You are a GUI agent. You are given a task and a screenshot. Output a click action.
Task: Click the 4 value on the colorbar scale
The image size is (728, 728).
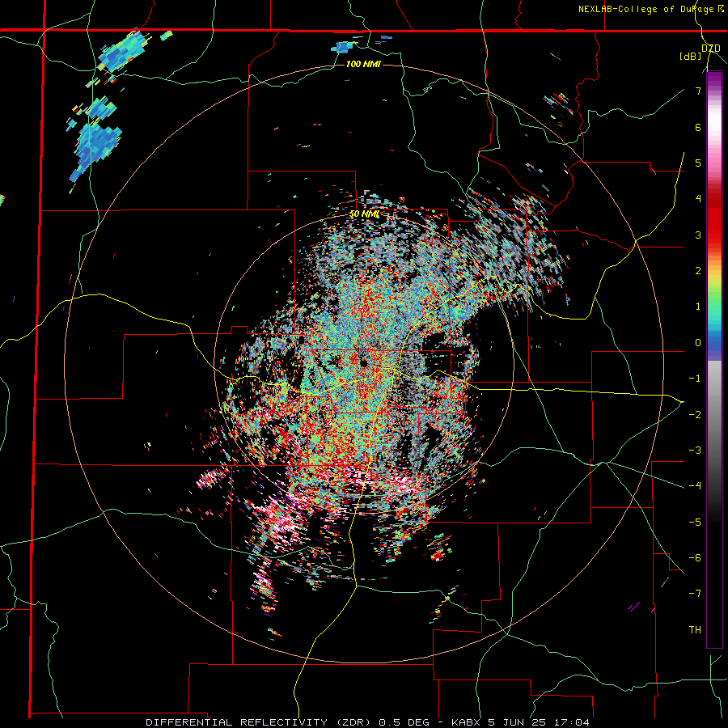pyautogui.click(x=698, y=199)
